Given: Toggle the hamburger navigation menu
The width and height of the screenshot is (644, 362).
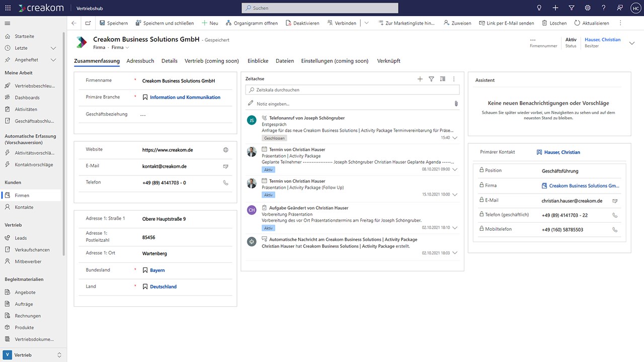Looking at the screenshot, I should pos(8,23).
